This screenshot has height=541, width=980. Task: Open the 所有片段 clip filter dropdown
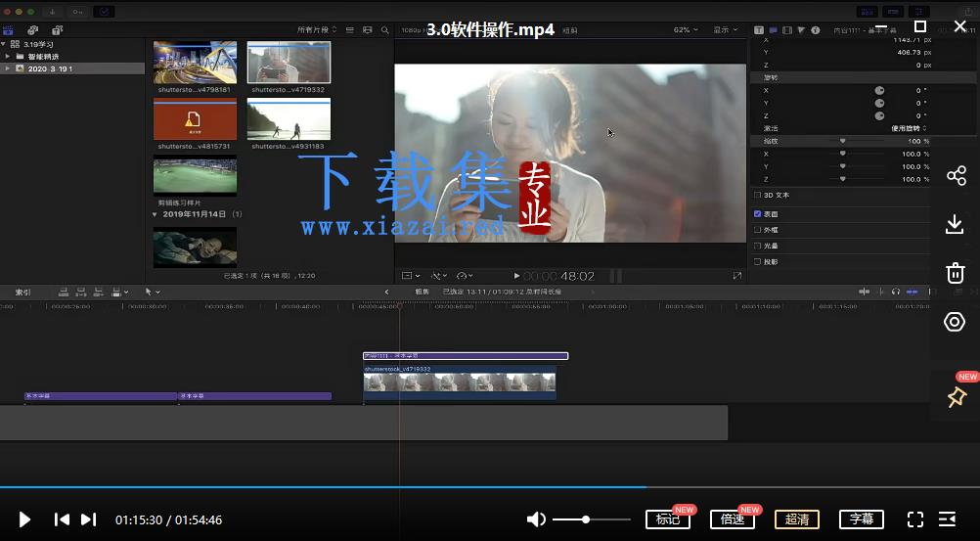(317, 30)
